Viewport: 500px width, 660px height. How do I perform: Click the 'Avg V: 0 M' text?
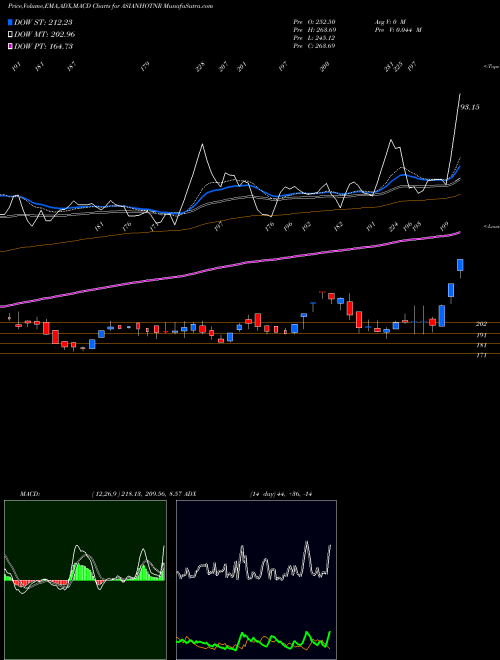click(x=390, y=22)
